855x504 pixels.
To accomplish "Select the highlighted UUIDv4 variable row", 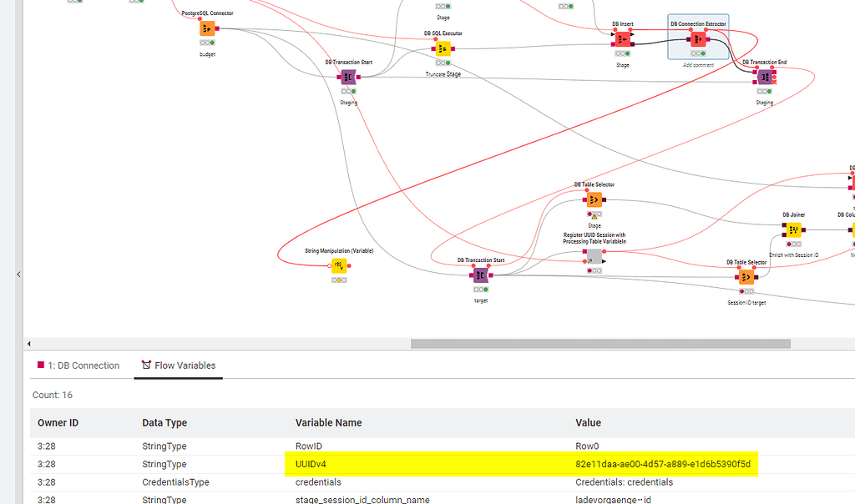I will point(417,464).
